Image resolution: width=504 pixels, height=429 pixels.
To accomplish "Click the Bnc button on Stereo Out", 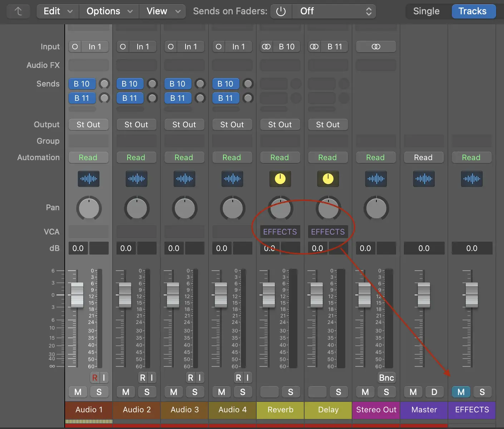I will coord(386,378).
